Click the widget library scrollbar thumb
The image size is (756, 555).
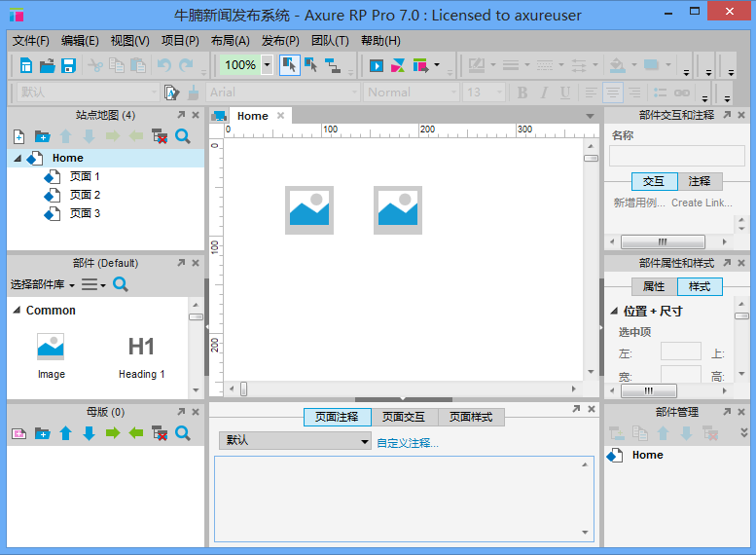point(196,317)
